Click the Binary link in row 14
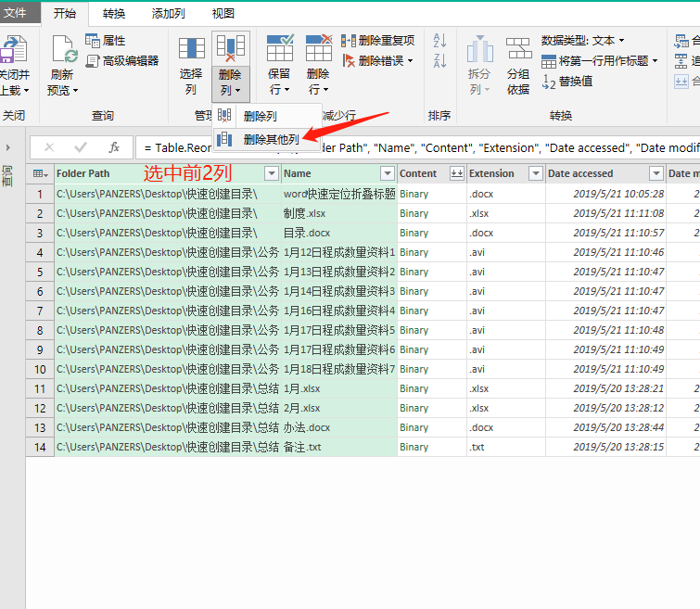Viewport: 700px width, 609px height. pos(414,447)
